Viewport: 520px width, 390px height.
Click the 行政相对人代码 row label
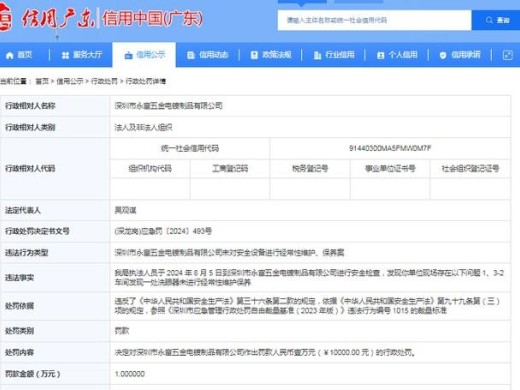click(30, 169)
